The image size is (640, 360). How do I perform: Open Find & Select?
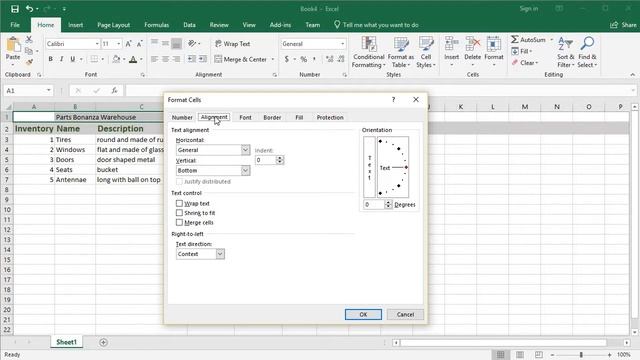[587, 52]
